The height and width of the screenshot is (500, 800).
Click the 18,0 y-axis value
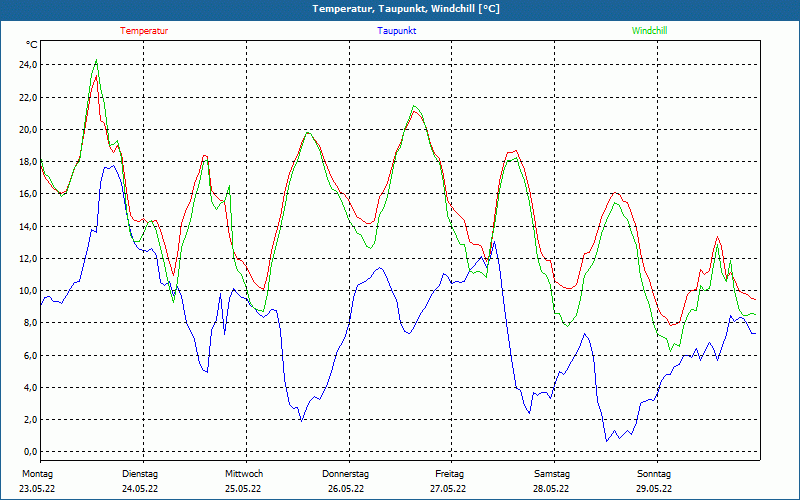[28, 162]
